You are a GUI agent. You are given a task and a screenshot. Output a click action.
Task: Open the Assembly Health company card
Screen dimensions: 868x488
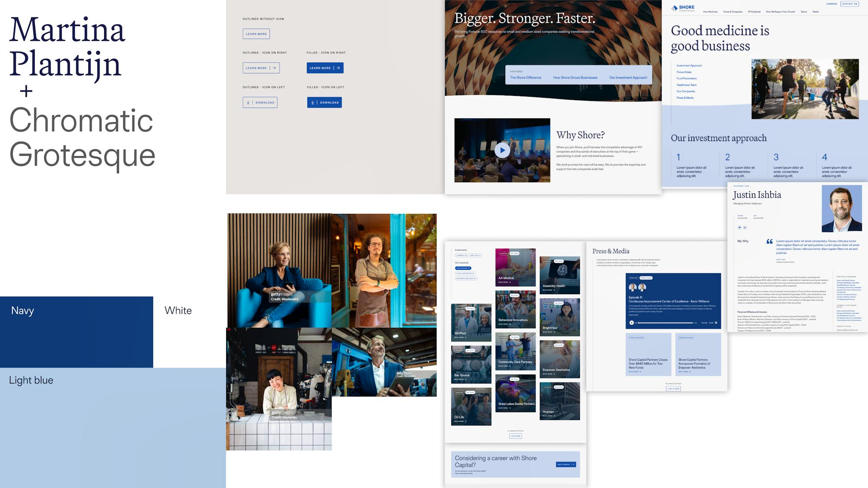click(560, 275)
